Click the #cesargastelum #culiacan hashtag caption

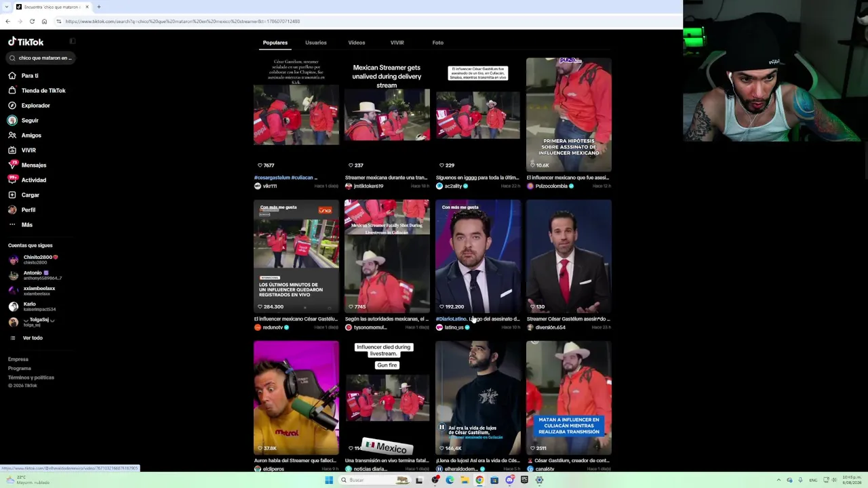pos(285,178)
